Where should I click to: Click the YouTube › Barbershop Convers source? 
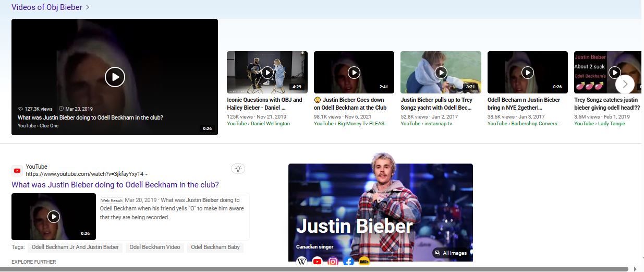click(524, 124)
